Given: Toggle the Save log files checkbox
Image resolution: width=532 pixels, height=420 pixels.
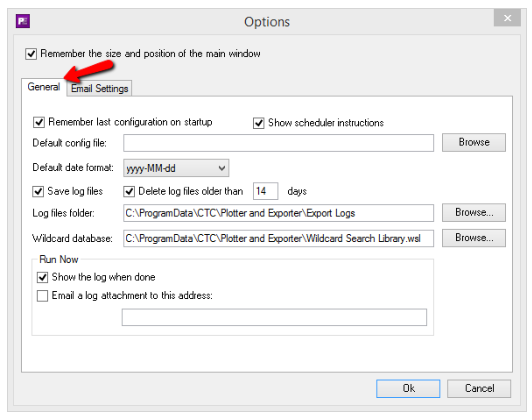Looking at the screenshot, I should pos(38,191).
